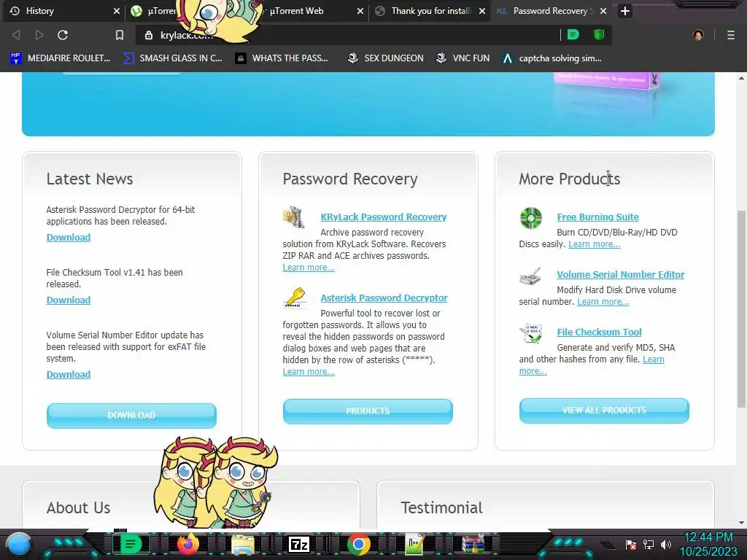747x560 pixels.
Task: Open the File Checksum Tool link
Action: [x=600, y=332]
